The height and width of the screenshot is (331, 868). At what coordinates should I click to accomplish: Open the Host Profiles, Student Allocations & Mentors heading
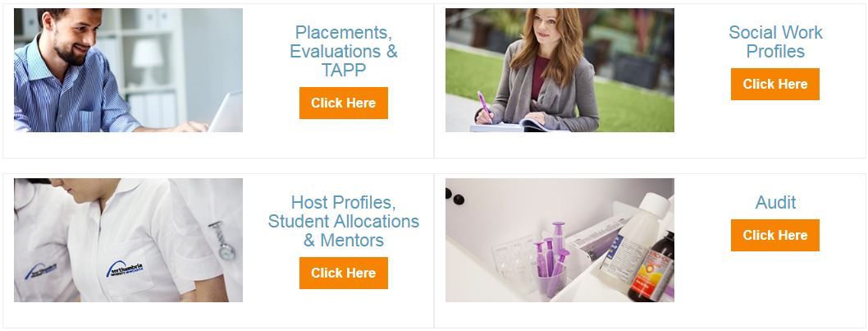tap(343, 221)
